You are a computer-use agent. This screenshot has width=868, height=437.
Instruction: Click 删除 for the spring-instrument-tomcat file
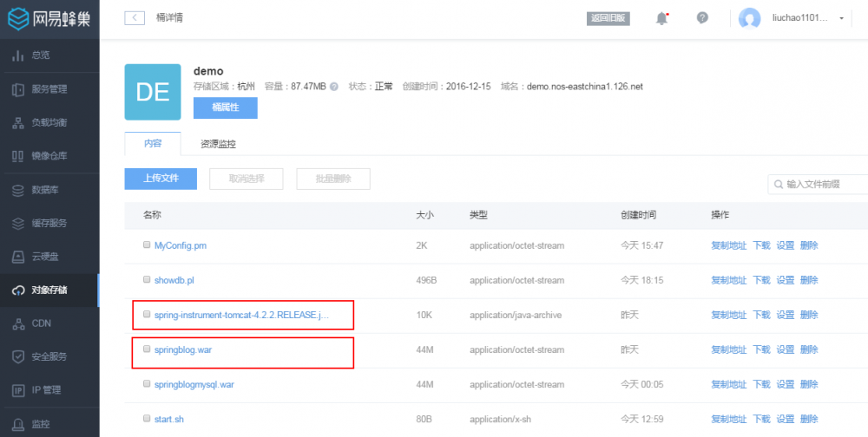pos(809,316)
